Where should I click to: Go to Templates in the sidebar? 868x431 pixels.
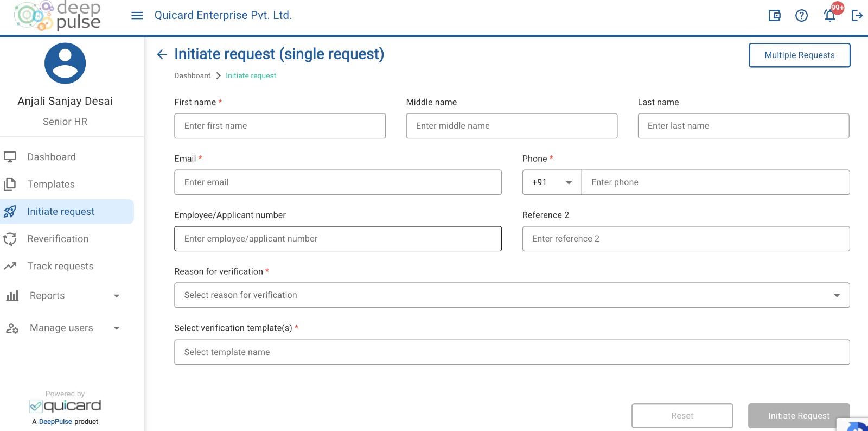(51, 185)
